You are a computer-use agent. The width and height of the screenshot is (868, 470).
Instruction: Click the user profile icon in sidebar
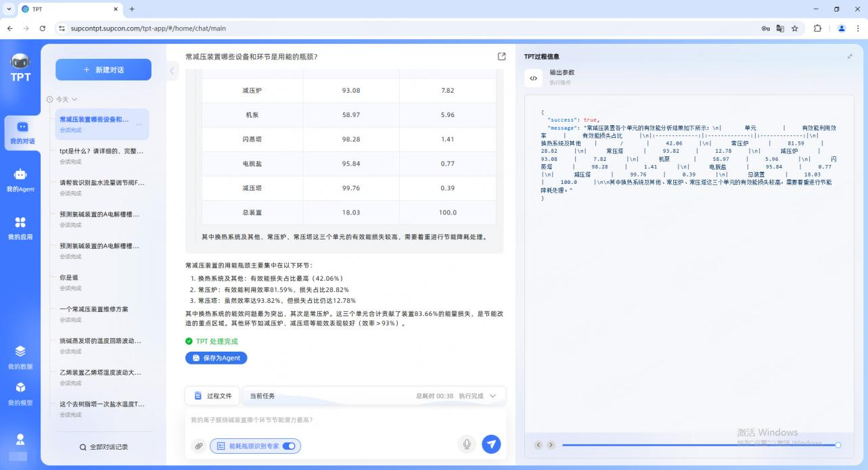click(20, 440)
